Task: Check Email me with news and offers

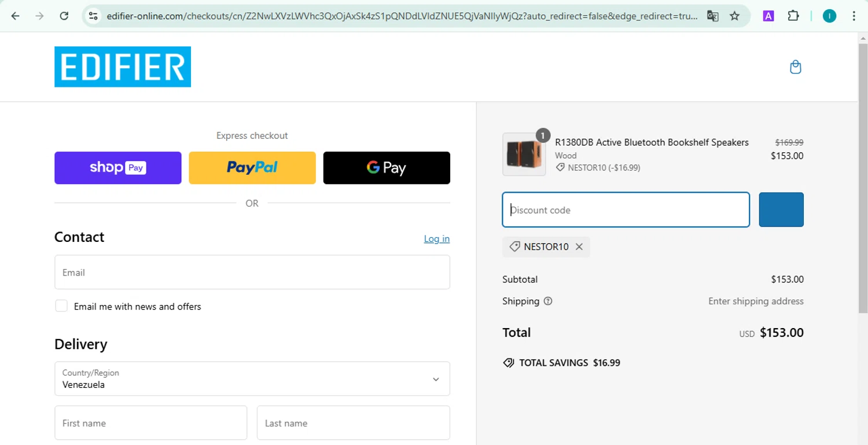Action: point(61,306)
